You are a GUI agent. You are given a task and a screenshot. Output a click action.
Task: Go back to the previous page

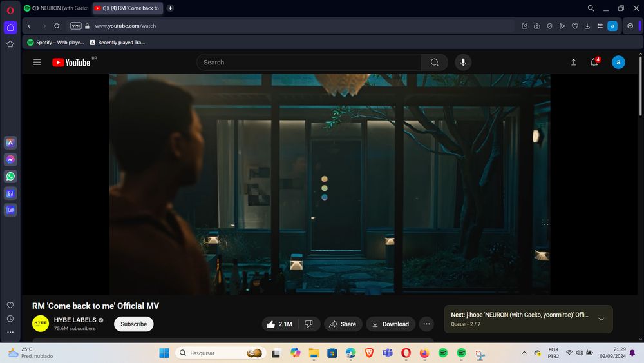tap(29, 26)
